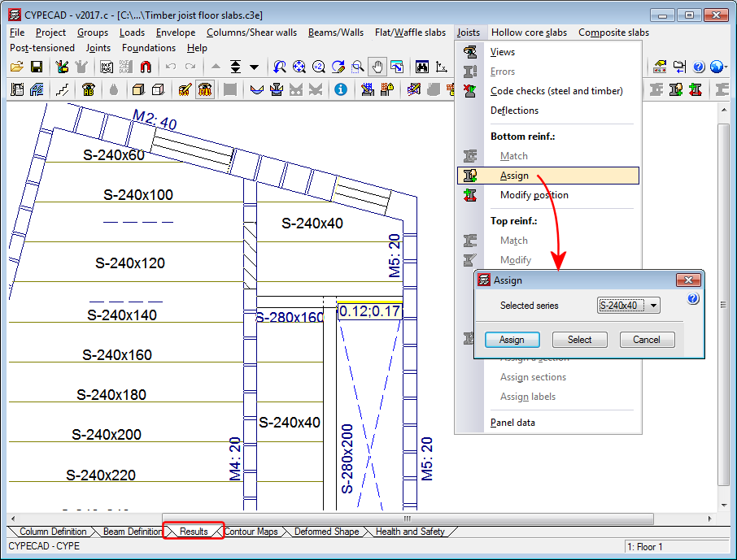
Task: Choose Code checks (steel and timber) entry
Action: [556, 91]
